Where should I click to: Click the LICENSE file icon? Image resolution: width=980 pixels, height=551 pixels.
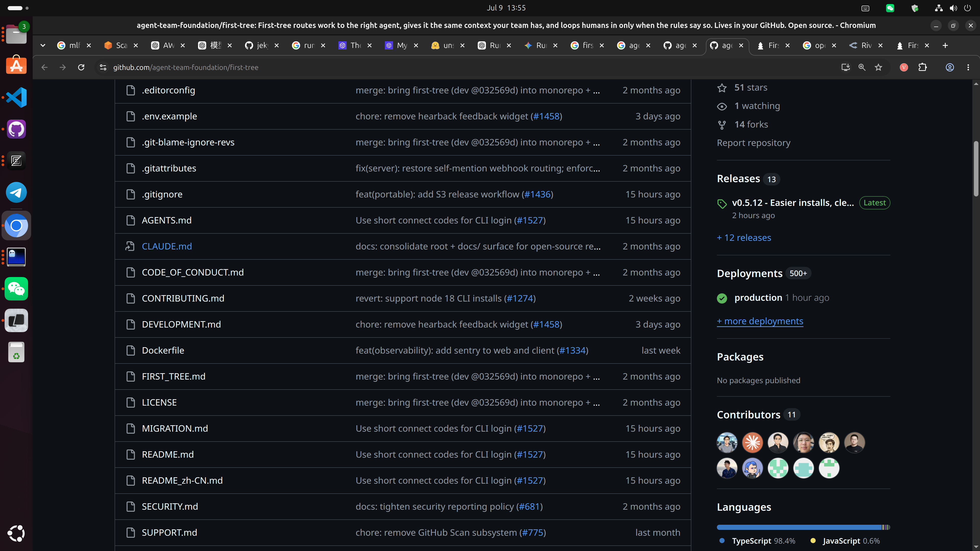(130, 403)
